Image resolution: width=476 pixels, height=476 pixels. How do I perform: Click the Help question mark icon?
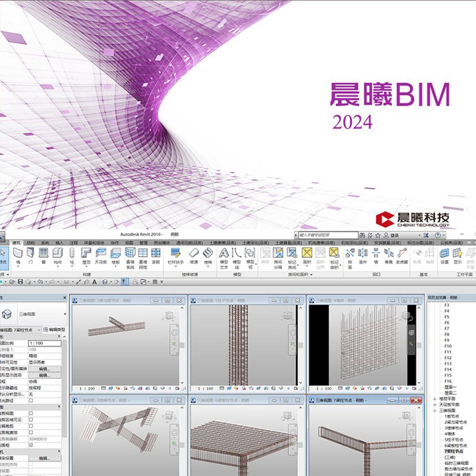(438, 235)
